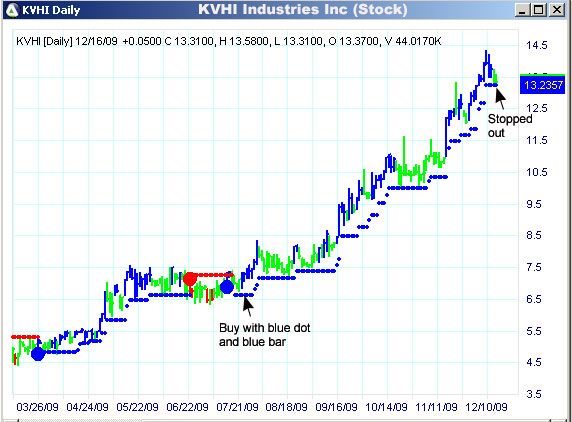Click the KVHI [Daily] 12/16/09 data readout line
572x422 pixels.
[229, 41]
